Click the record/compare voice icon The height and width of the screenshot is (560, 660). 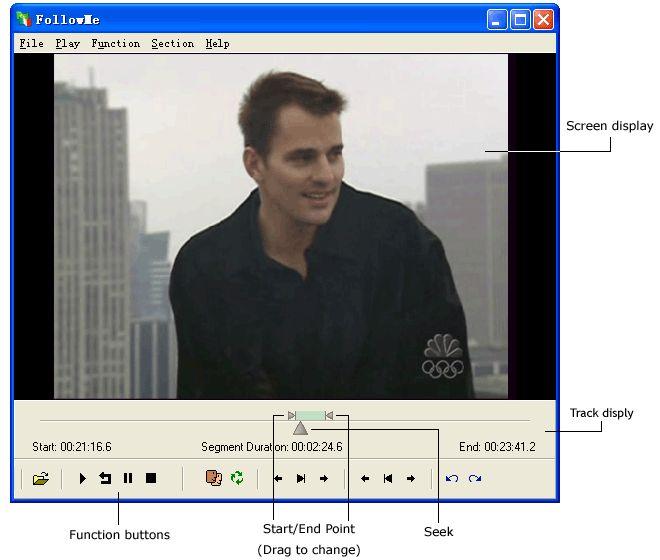click(x=213, y=479)
